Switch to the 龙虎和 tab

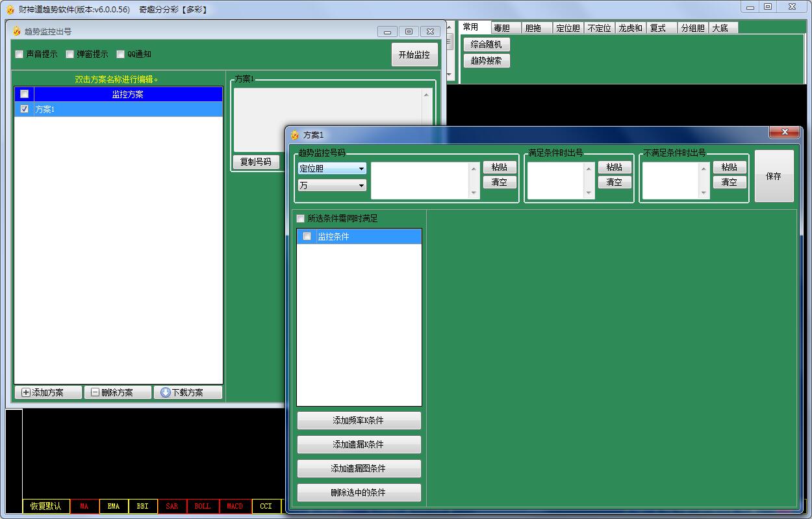point(629,28)
